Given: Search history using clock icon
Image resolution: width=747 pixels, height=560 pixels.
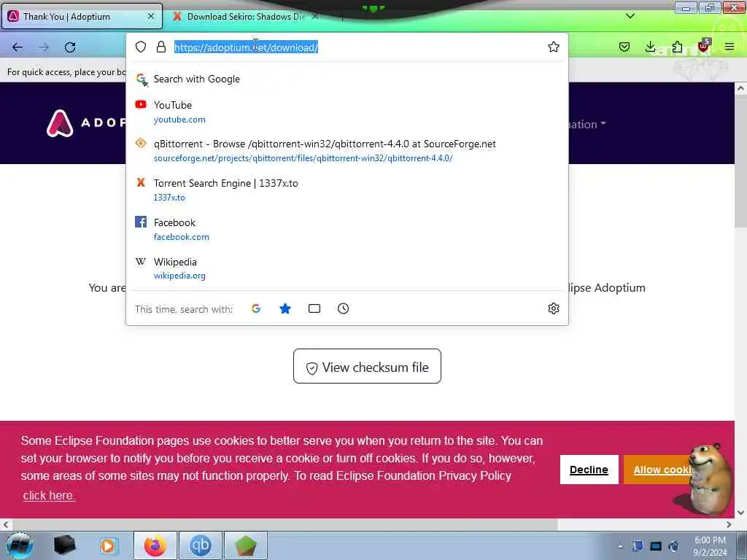Looking at the screenshot, I should point(343,308).
